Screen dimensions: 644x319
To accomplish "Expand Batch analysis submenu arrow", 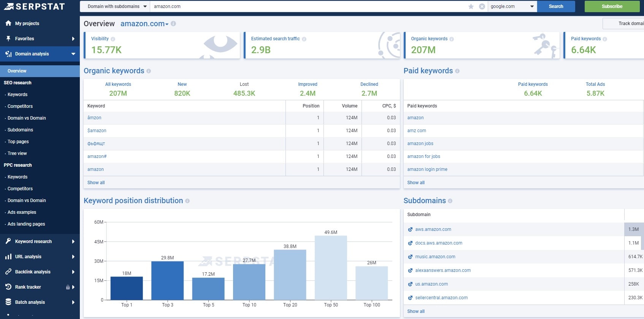I will (x=73, y=302).
